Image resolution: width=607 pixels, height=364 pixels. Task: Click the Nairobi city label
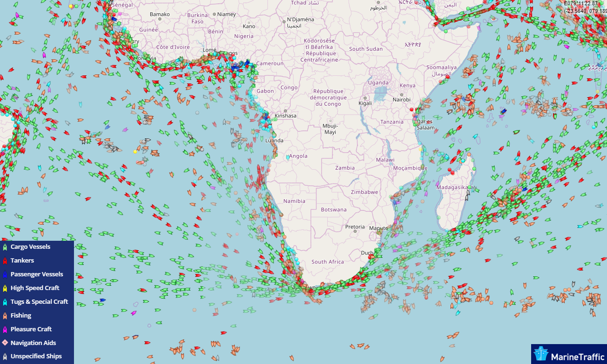click(402, 100)
